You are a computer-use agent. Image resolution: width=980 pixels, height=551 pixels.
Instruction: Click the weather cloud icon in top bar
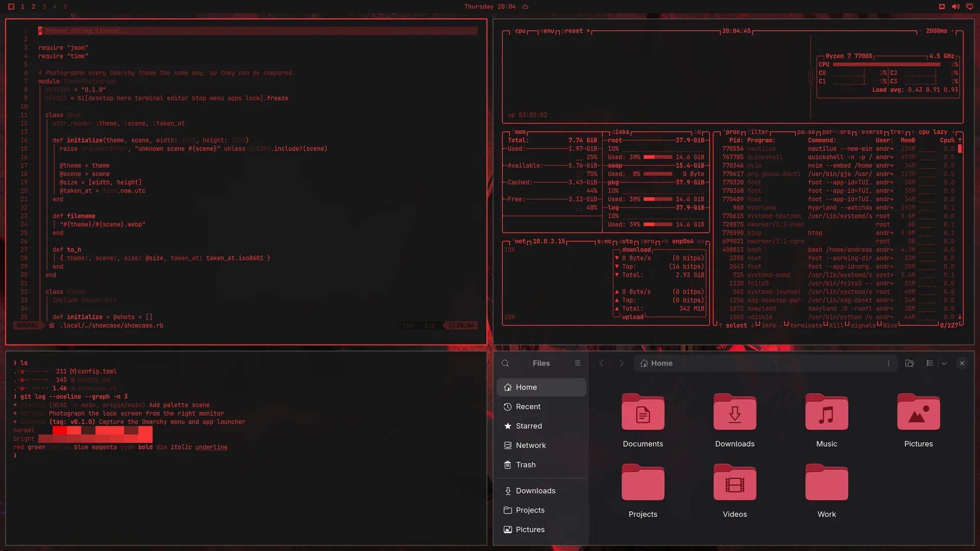525,7
